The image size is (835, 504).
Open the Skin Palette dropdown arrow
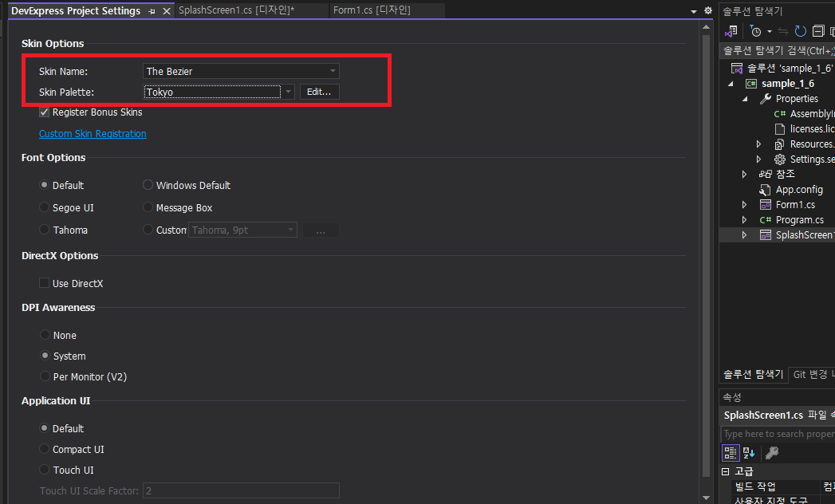288,92
